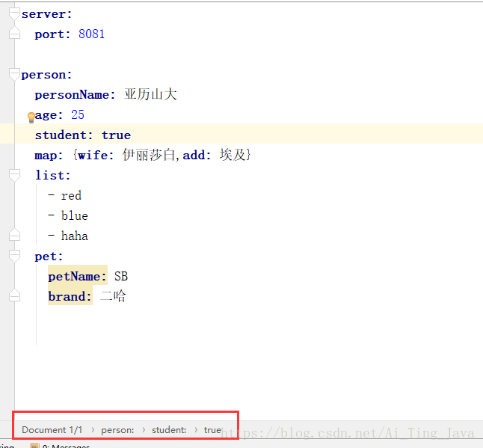Click the personName: key

point(75,94)
